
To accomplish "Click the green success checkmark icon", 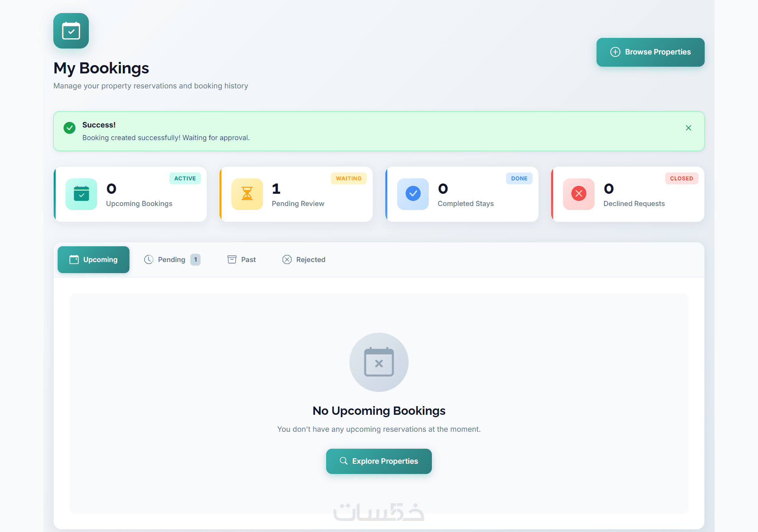I will click(69, 128).
